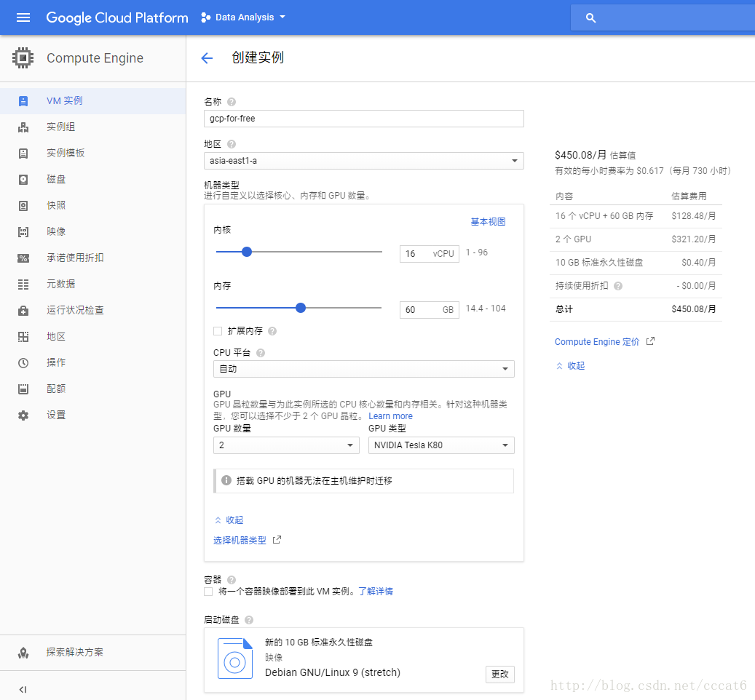Enable the 扩展内存 checkbox

click(x=218, y=331)
